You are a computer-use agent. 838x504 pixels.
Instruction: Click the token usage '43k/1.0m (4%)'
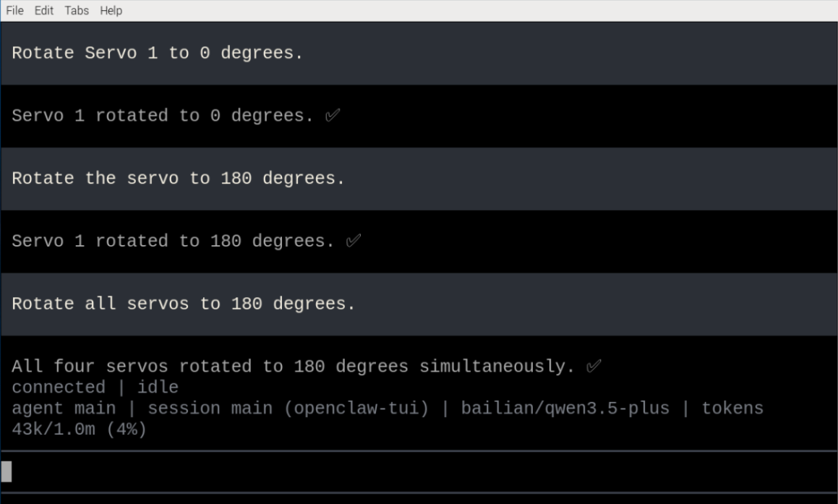(79, 430)
